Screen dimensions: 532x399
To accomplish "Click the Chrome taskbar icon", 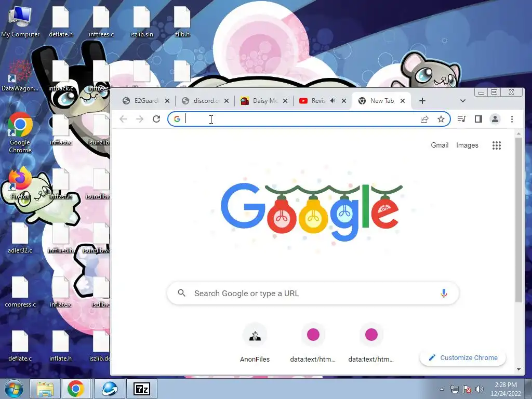I will click(76, 389).
